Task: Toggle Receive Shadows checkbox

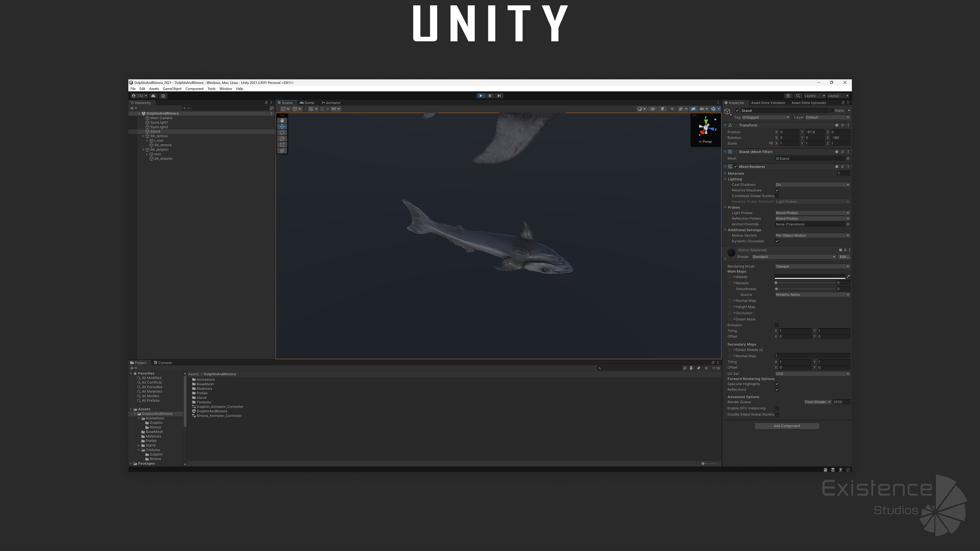Action: point(777,190)
